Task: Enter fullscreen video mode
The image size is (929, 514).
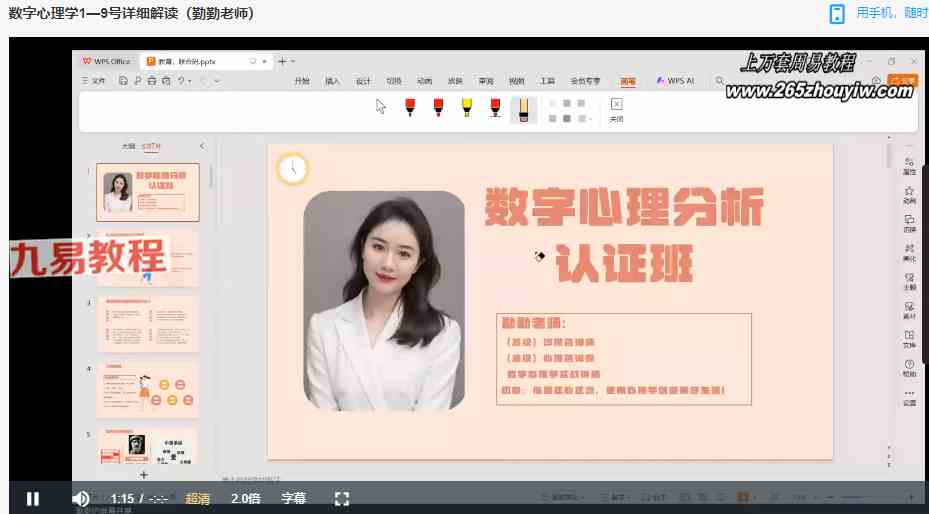Action: click(341, 498)
